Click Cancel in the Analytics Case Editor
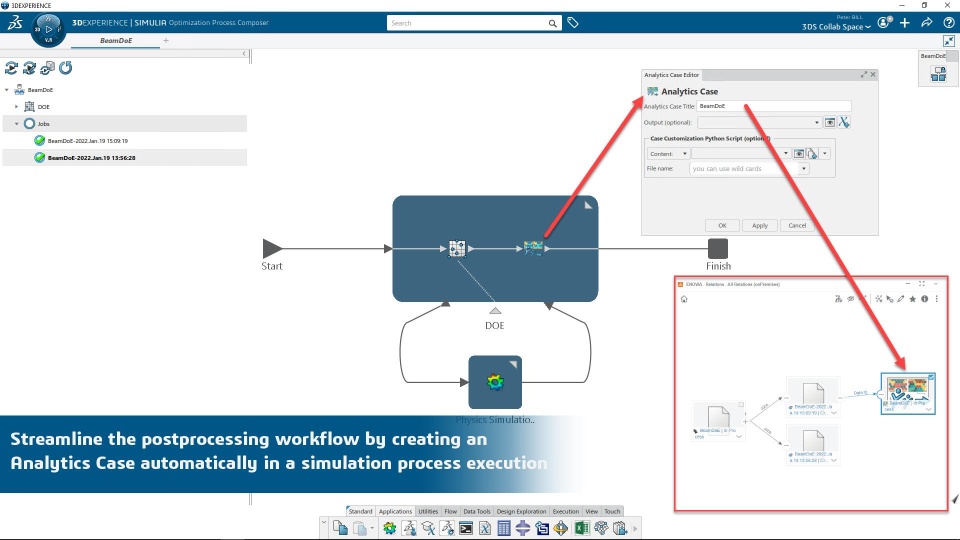The image size is (960, 540). click(797, 225)
